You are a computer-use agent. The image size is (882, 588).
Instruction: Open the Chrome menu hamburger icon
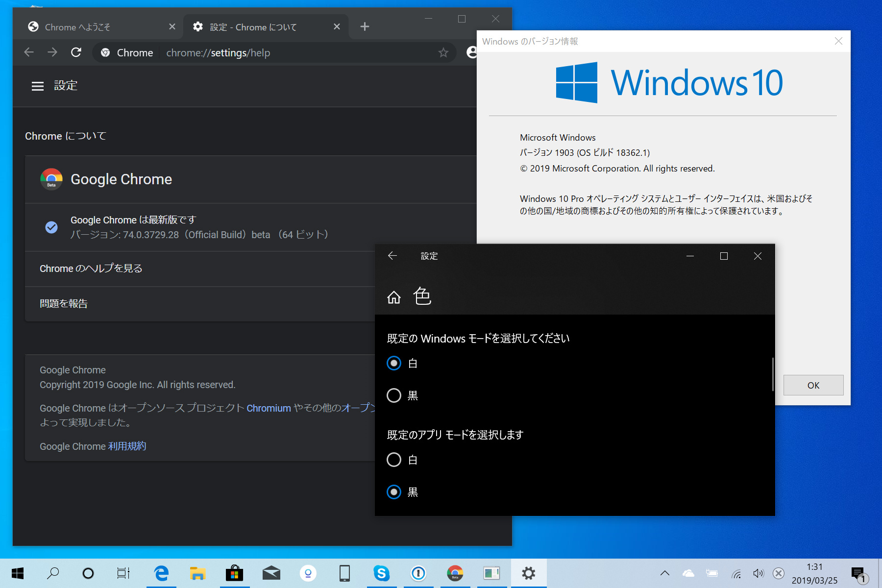pos(37,86)
